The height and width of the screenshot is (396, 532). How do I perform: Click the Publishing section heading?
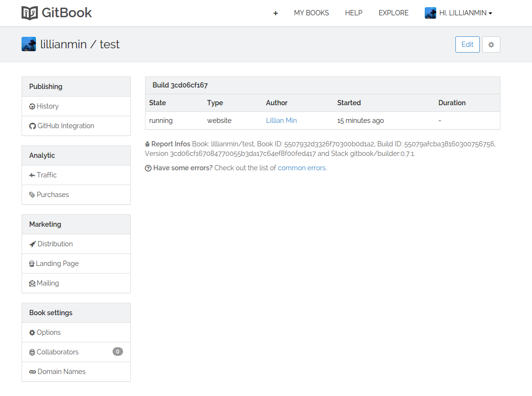tap(46, 87)
